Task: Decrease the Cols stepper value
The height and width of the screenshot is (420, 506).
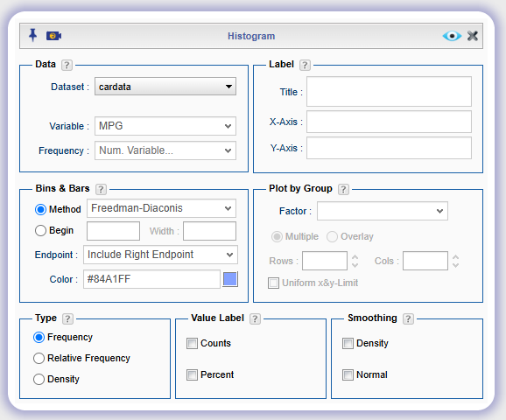Action: coord(455,265)
